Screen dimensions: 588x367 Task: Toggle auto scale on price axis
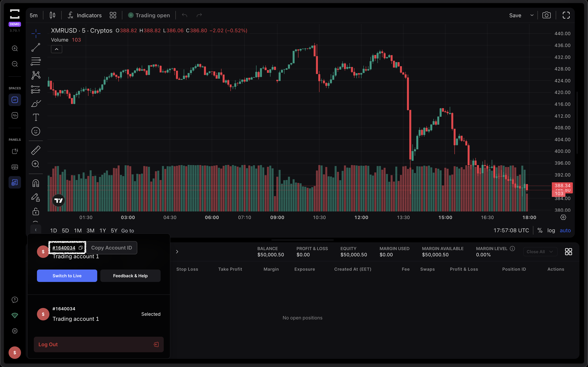point(565,230)
